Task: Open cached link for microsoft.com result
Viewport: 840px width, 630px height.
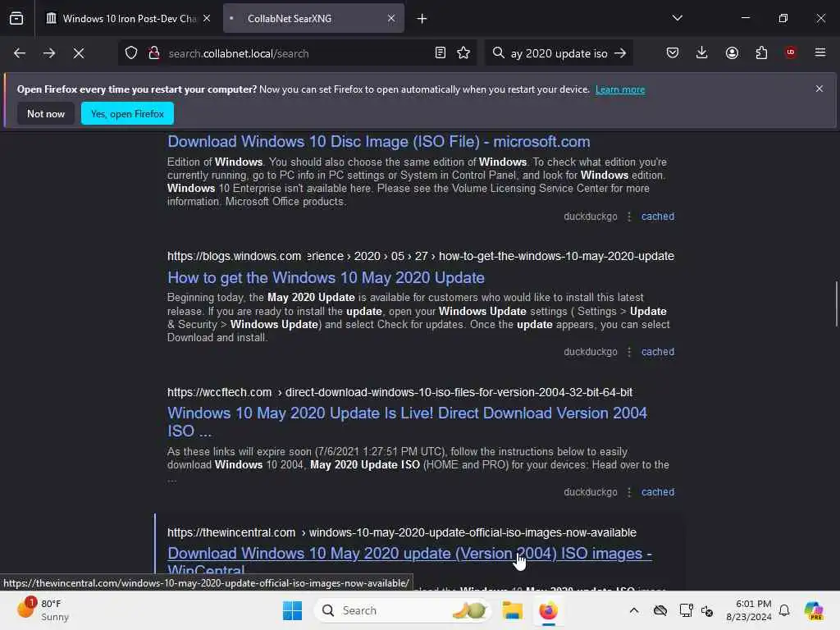Action: (x=658, y=217)
